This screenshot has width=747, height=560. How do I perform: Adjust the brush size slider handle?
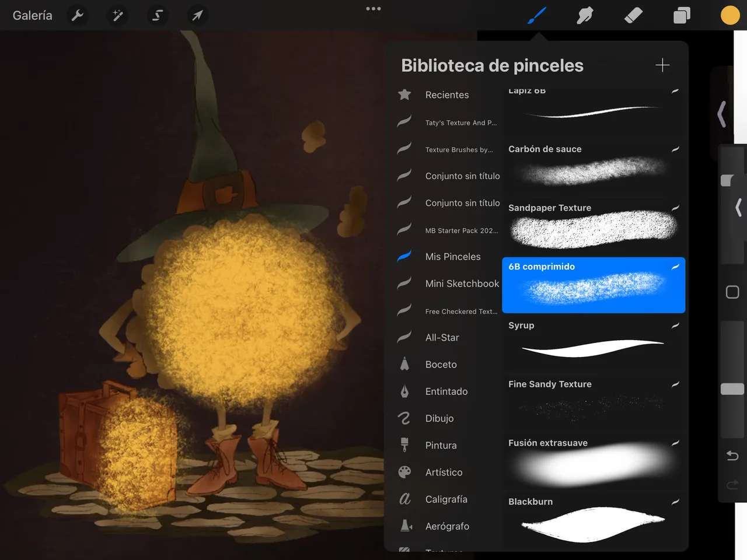(x=728, y=180)
